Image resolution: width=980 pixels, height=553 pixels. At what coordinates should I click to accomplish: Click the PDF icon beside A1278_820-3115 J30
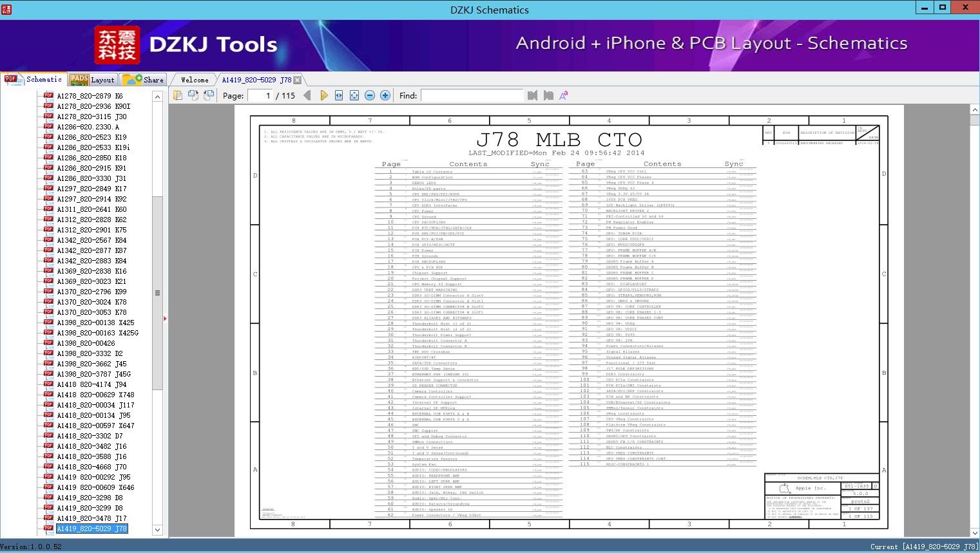coord(48,117)
